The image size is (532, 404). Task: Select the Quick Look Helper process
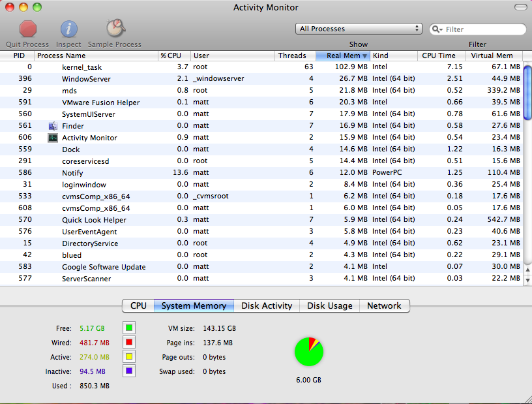[261, 219]
